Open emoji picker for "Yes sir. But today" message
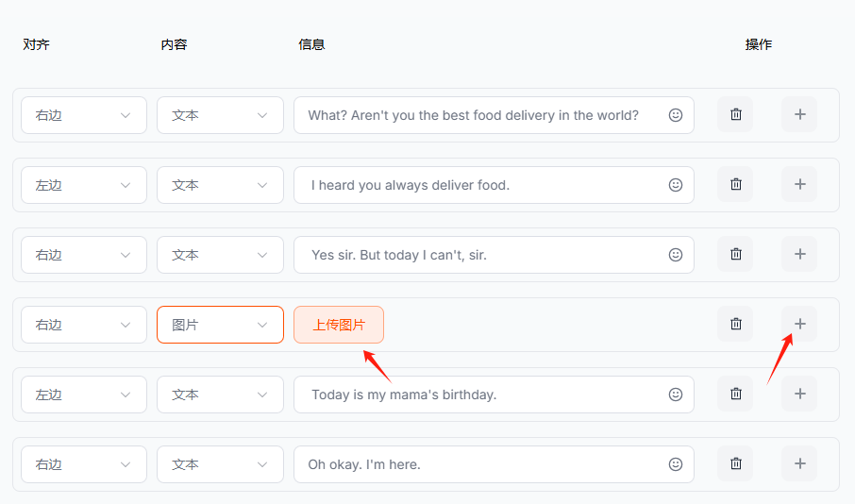Screen dimensions: 855x504 pyautogui.click(x=676, y=255)
